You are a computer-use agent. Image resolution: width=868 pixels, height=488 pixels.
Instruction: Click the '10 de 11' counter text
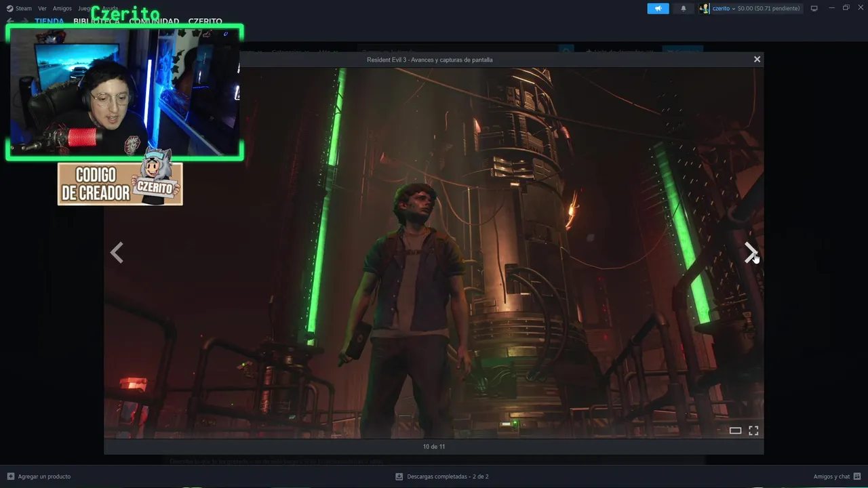(x=434, y=447)
